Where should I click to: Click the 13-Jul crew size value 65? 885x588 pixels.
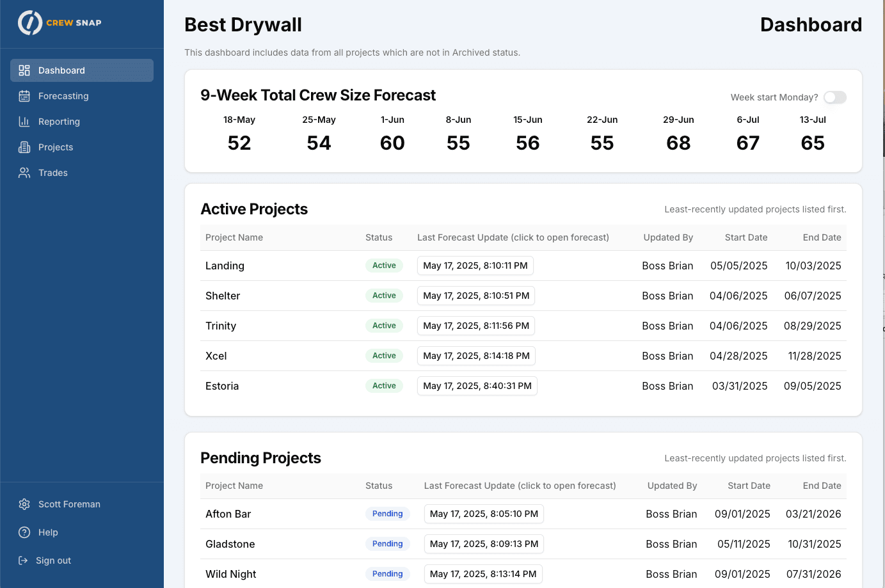coord(813,143)
